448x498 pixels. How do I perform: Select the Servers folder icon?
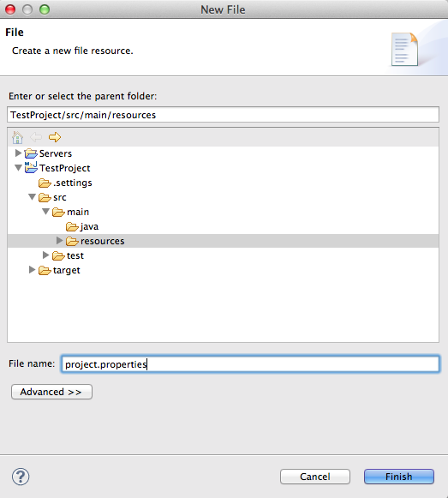point(31,153)
